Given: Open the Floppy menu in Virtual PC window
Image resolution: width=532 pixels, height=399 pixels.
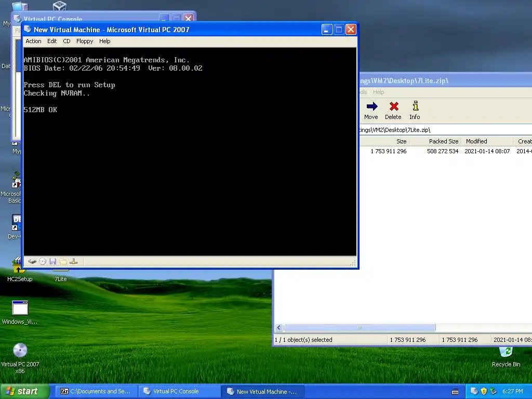Looking at the screenshot, I should 85,41.
